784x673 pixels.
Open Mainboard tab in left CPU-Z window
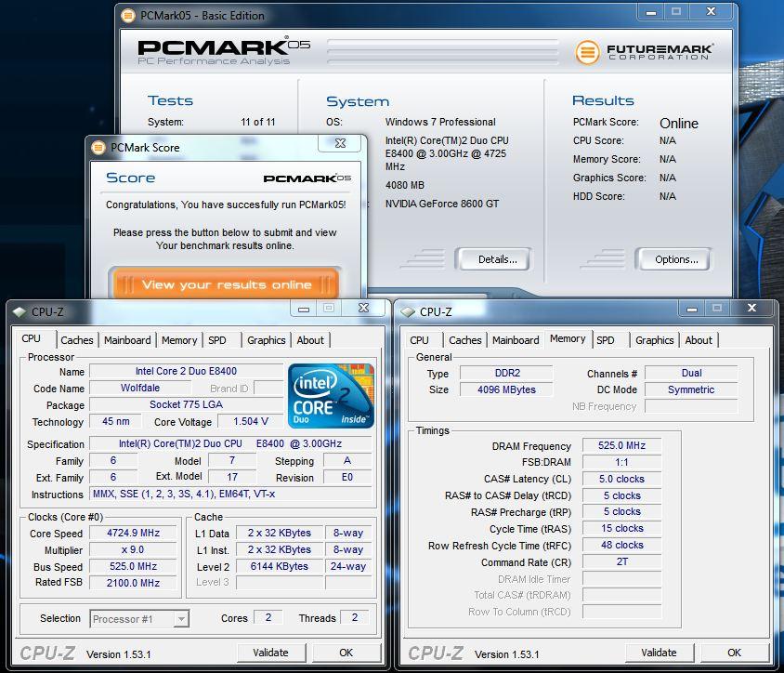[x=127, y=340]
